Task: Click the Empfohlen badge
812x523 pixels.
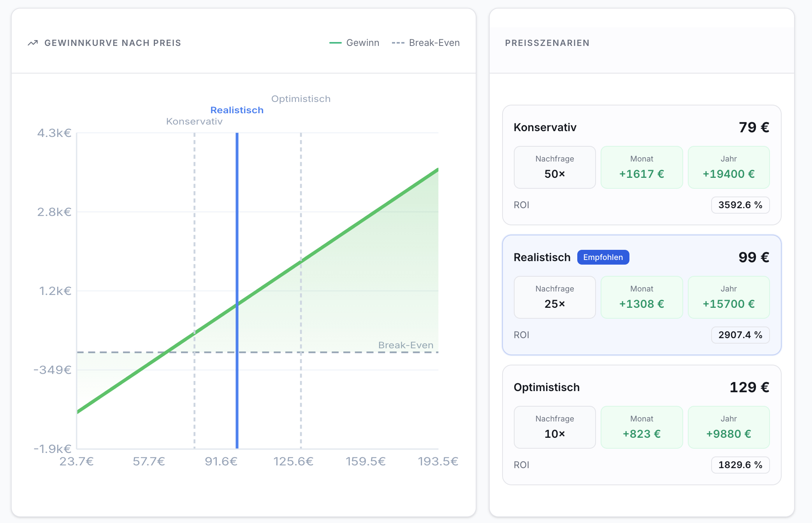Action: pyautogui.click(x=603, y=257)
